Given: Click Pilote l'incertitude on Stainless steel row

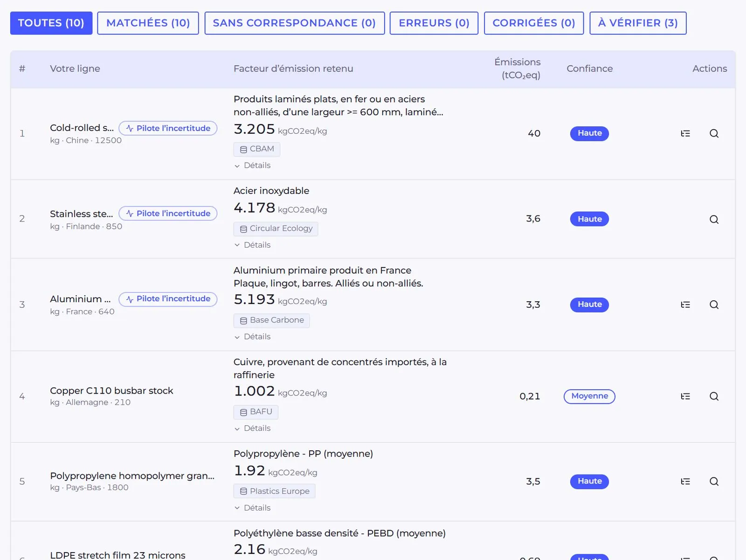Looking at the screenshot, I should click(x=168, y=214).
